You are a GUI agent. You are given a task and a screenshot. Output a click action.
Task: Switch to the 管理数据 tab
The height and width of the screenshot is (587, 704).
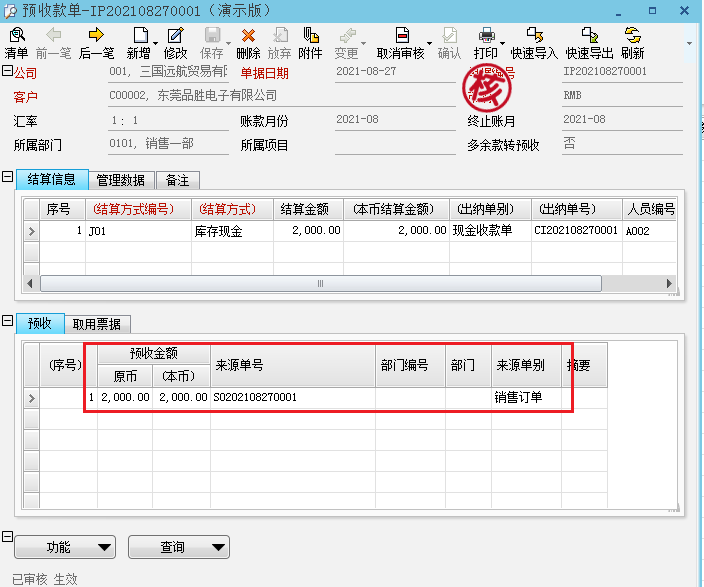[121, 180]
